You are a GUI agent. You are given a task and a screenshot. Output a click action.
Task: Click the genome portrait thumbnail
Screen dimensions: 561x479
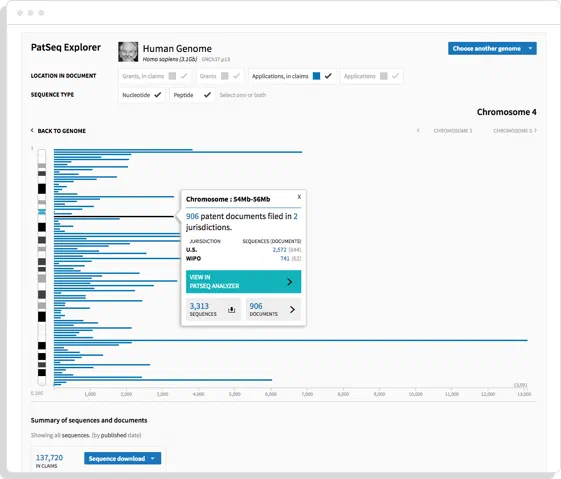click(128, 52)
